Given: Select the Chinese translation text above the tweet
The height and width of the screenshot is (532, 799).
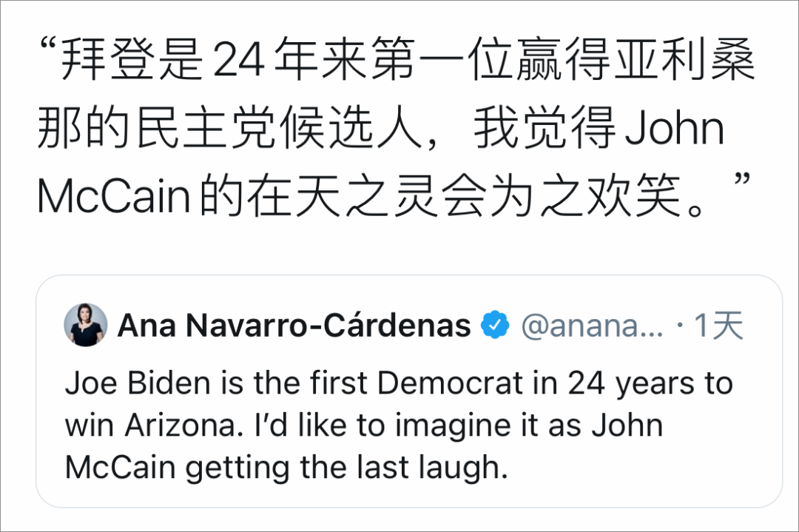Looking at the screenshot, I should point(399,126).
